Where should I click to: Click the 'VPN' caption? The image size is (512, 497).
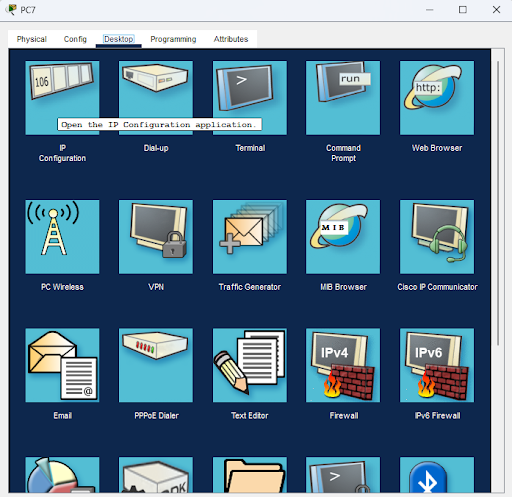click(x=156, y=287)
